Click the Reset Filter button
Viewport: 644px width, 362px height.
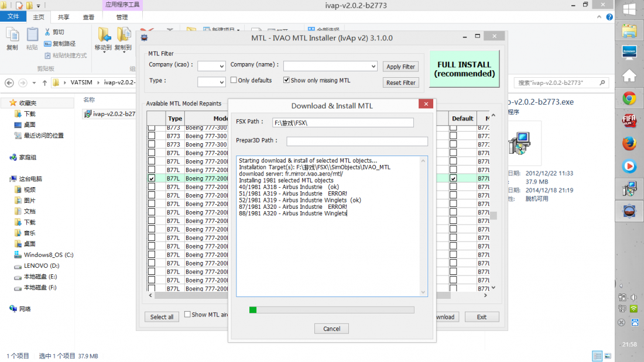pyautogui.click(x=400, y=82)
